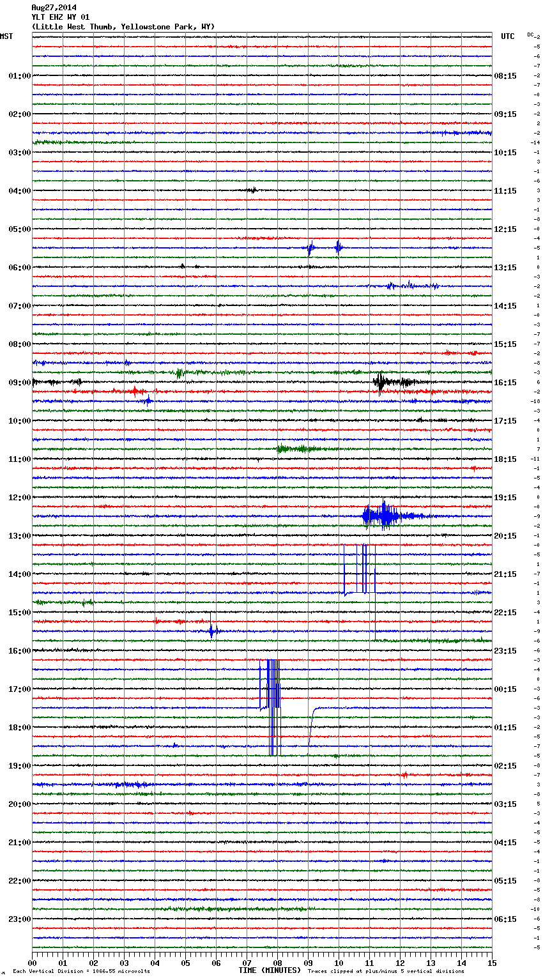Click the dense blue clipped spikes near 17:00
Viewport: 543px width, 980px height.
271,707
